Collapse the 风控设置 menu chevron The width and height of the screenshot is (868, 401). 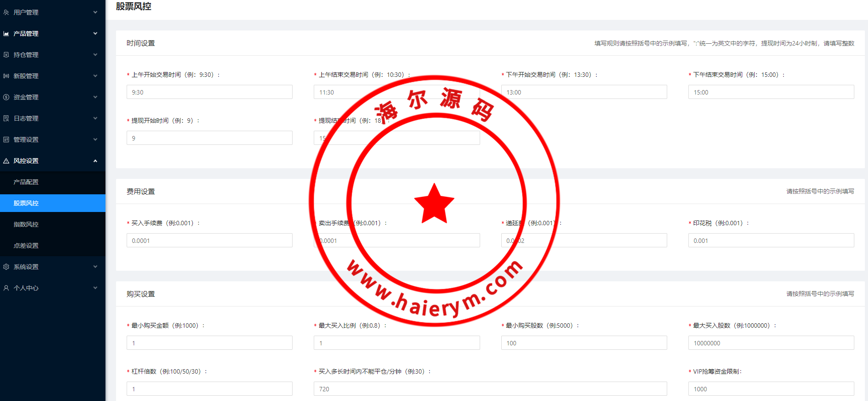click(x=95, y=161)
